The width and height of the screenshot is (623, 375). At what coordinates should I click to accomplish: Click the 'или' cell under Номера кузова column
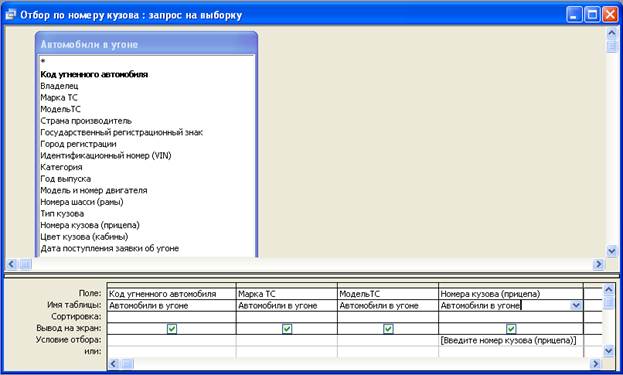511,352
